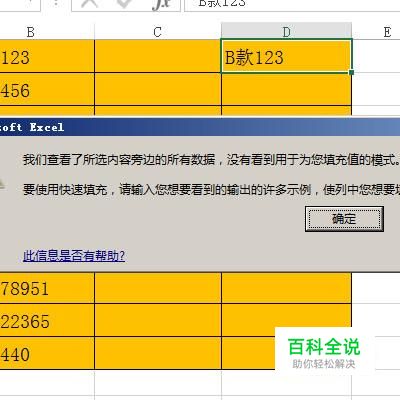The height and width of the screenshot is (400, 400).
Task: Click empty column D cell beside 78951
Action: click(286, 288)
